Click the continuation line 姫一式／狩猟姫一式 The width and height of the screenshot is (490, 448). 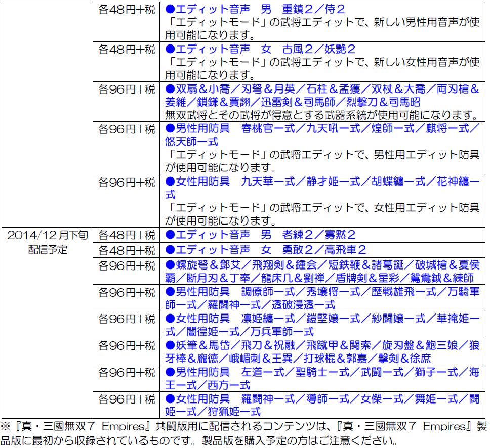pyautogui.click(x=213, y=412)
